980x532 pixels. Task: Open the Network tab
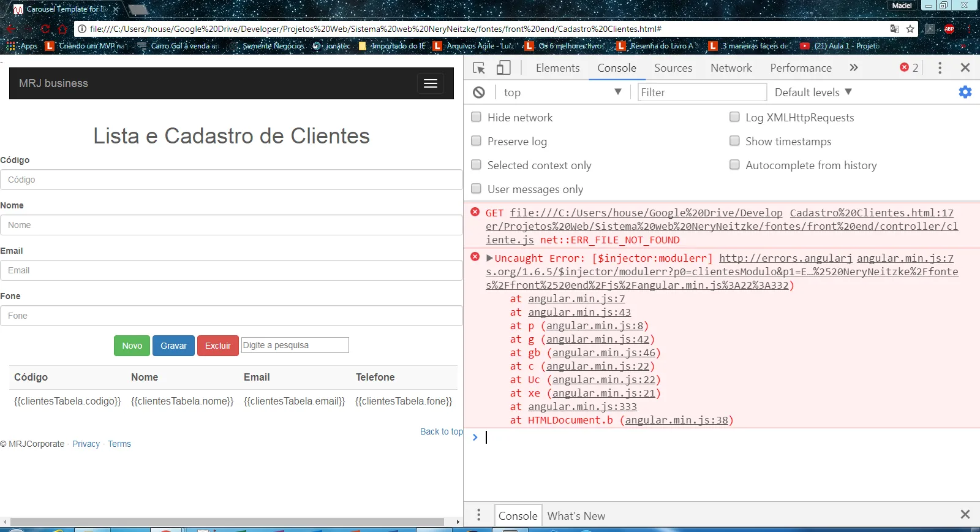(x=731, y=68)
